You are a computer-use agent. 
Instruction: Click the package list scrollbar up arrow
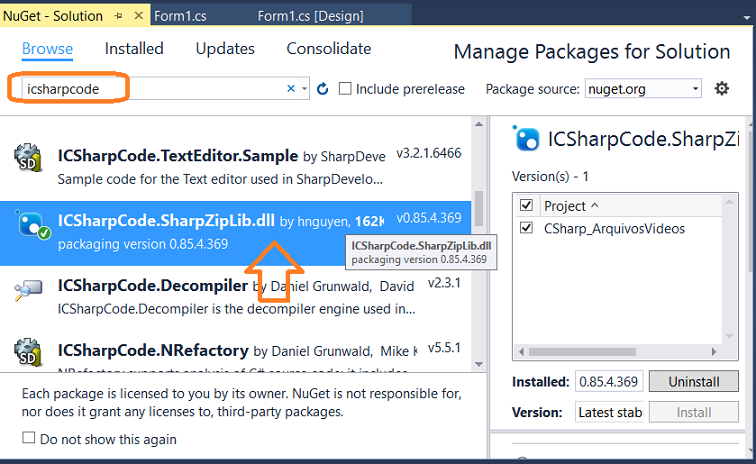[x=479, y=124]
